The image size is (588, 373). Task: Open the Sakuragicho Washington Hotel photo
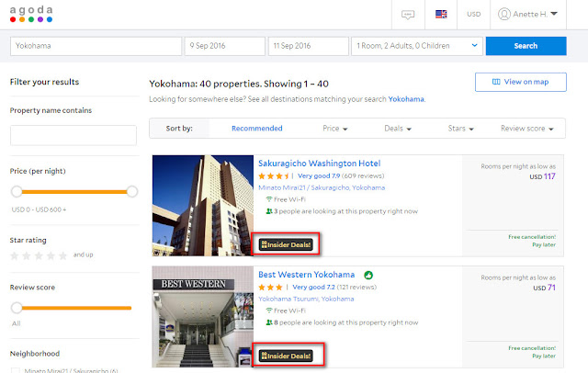pyautogui.click(x=203, y=206)
